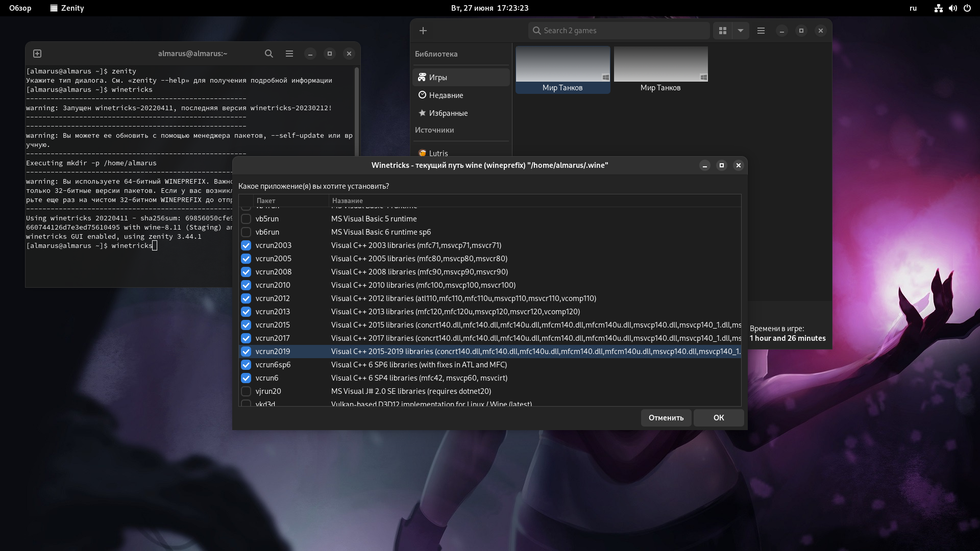This screenshot has width=980, height=551.
Task: Open Zenity app menu in top bar
Action: coord(67,8)
